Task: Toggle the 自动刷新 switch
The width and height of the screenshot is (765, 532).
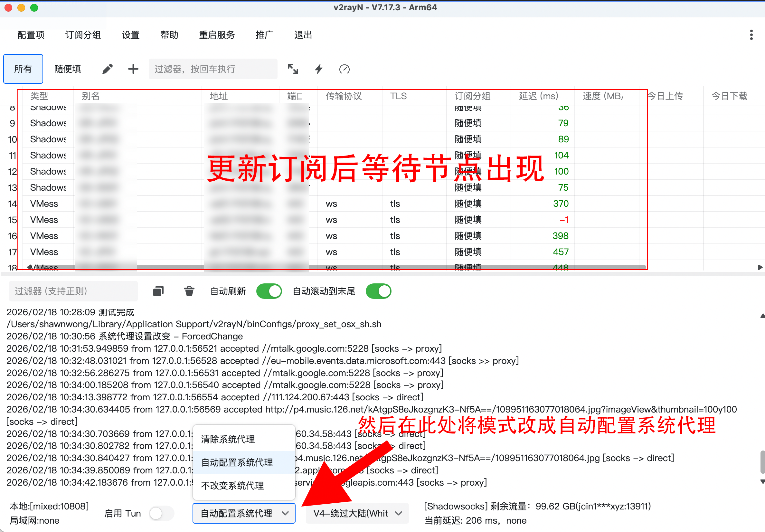Action: (x=269, y=291)
